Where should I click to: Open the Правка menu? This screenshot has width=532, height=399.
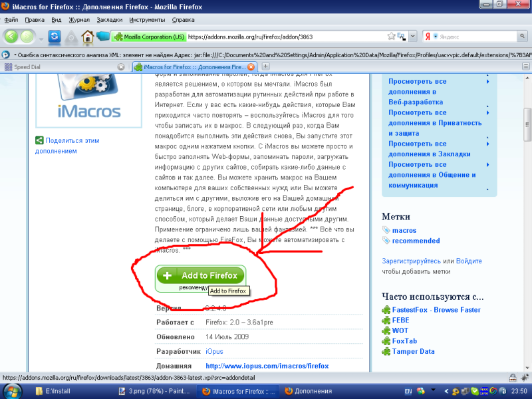35,20
